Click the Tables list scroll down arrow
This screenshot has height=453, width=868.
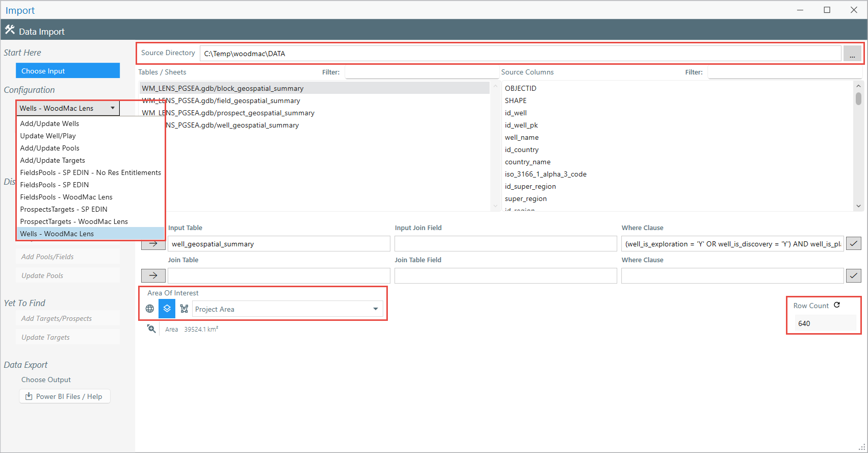tap(495, 206)
